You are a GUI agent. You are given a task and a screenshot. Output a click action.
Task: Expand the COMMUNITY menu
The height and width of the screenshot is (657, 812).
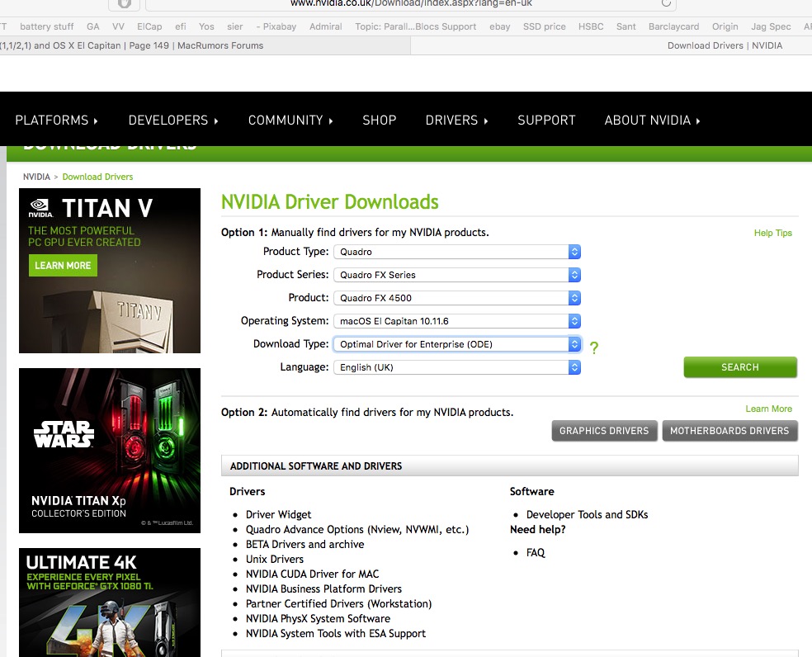tap(290, 121)
